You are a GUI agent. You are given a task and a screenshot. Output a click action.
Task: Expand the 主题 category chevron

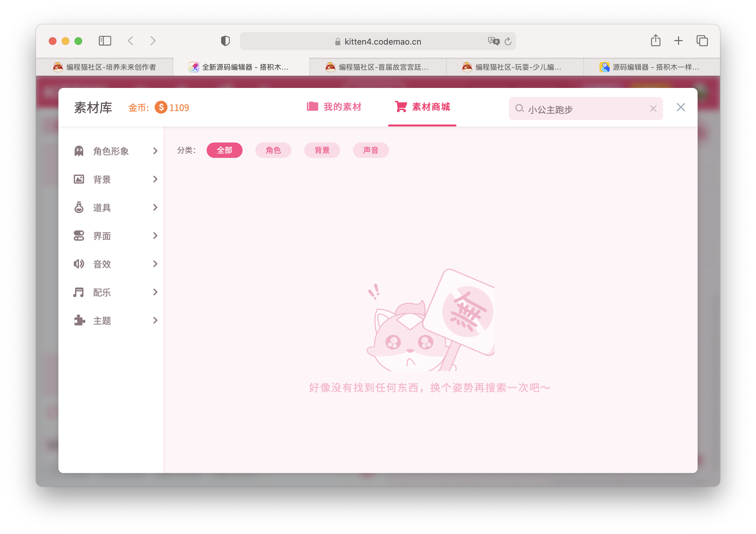tap(155, 321)
